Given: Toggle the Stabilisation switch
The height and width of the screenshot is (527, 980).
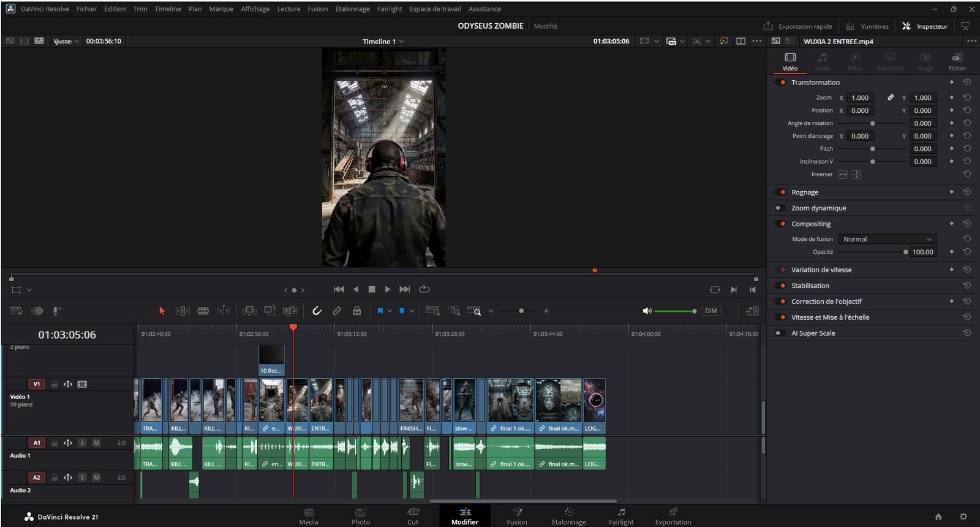Looking at the screenshot, I should coord(780,286).
